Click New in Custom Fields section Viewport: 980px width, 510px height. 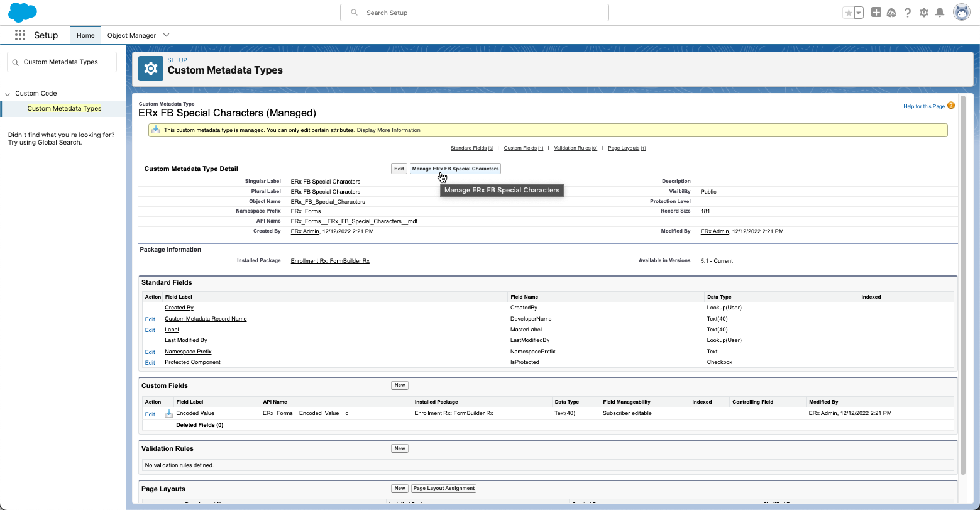click(400, 385)
